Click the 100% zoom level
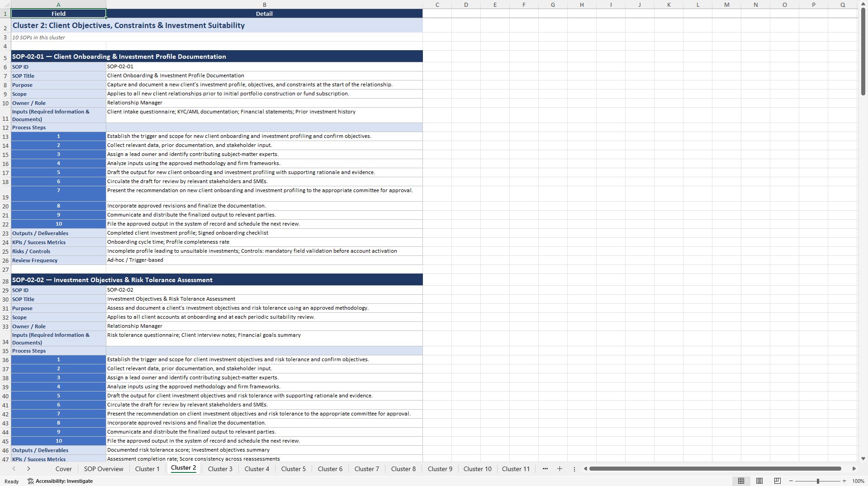The height and width of the screenshot is (486, 868). [x=858, y=481]
